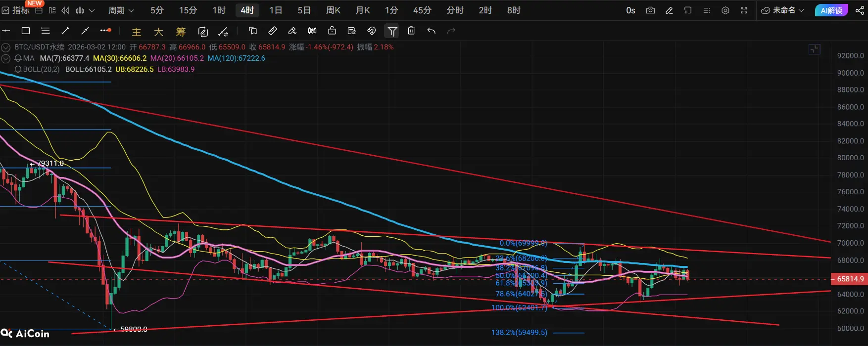Select the active 4时 timeframe tab

coord(247,10)
